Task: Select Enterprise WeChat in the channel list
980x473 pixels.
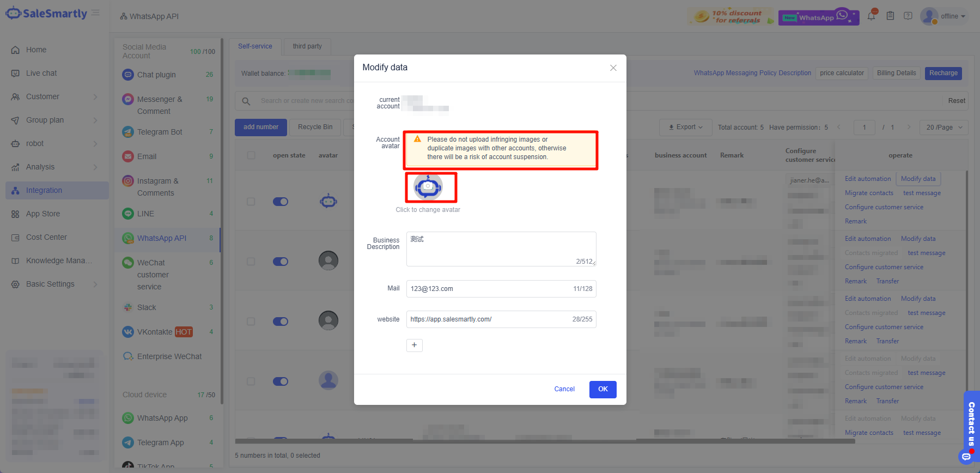Action: click(167, 356)
